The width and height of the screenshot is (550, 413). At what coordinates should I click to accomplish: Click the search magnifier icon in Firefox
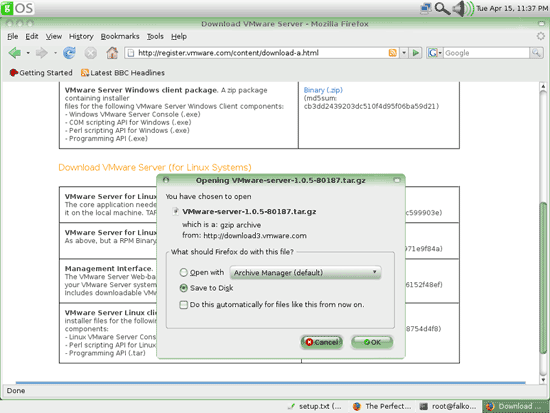536,53
